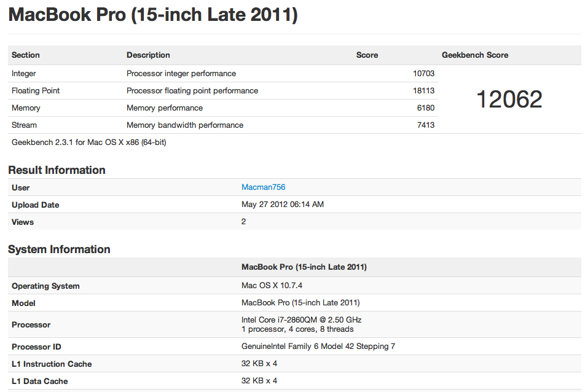Click the Processor ID row label
Image resolution: width=585 pixels, height=392 pixels.
36,347
